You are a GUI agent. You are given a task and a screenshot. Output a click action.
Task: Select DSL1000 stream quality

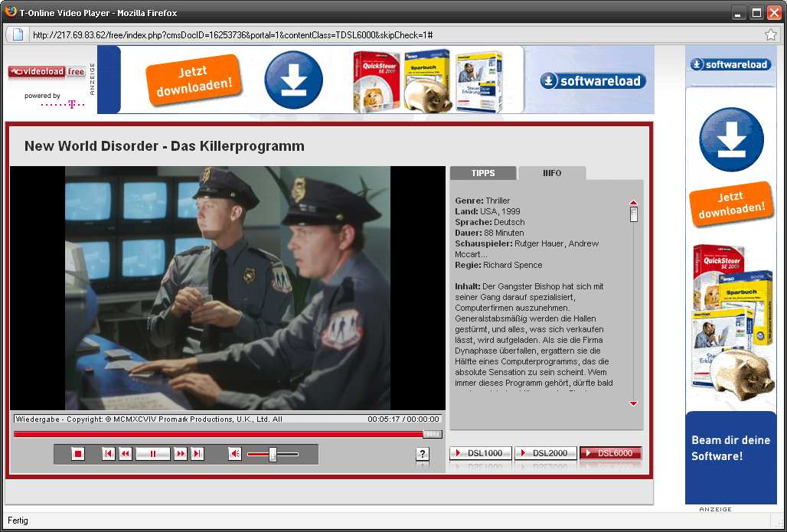click(481, 453)
